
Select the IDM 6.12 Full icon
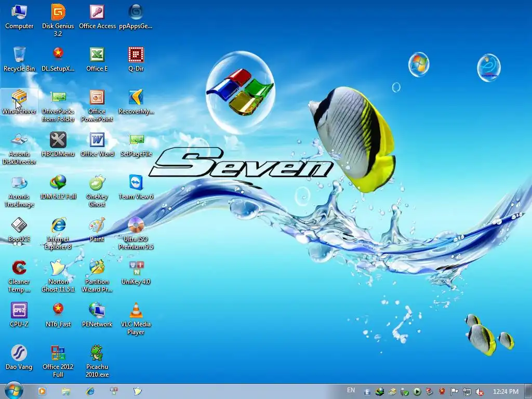pos(58,187)
